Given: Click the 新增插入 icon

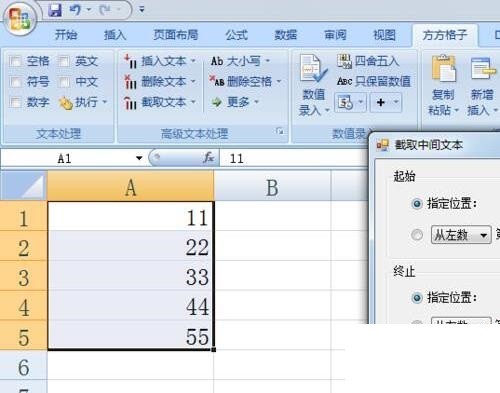Looking at the screenshot, I should (x=482, y=69).
